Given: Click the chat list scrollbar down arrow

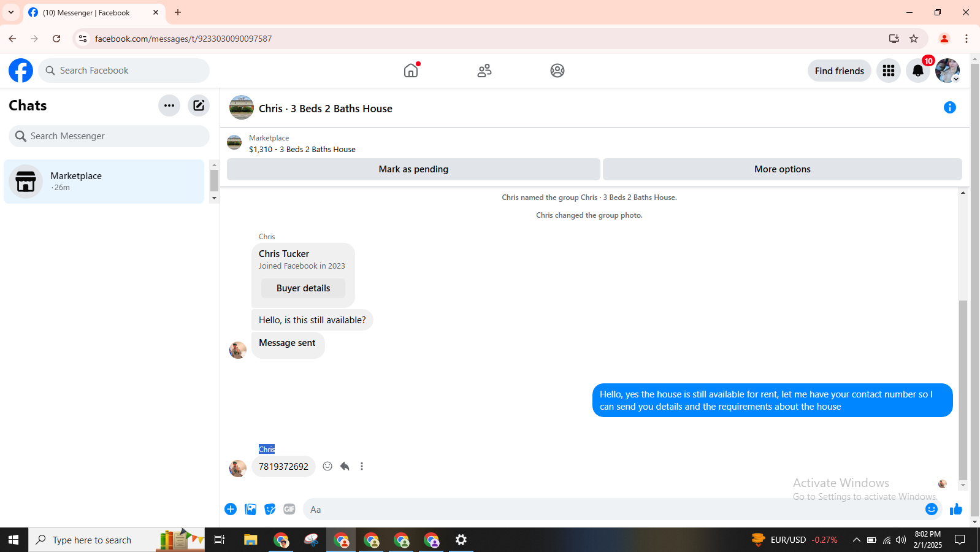Looking at the screenshot, I should point(214,198).
